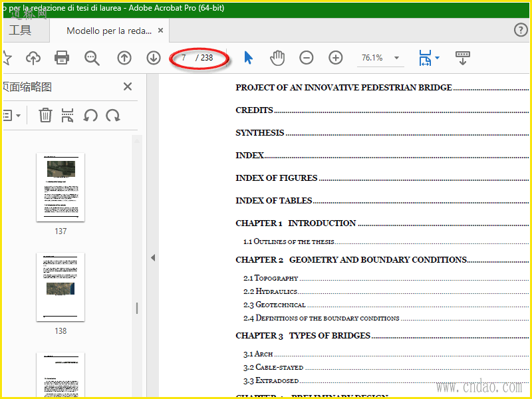532x399 pixels.
Task: Zoom in with the plus button
Action: [x=336, y=58]
